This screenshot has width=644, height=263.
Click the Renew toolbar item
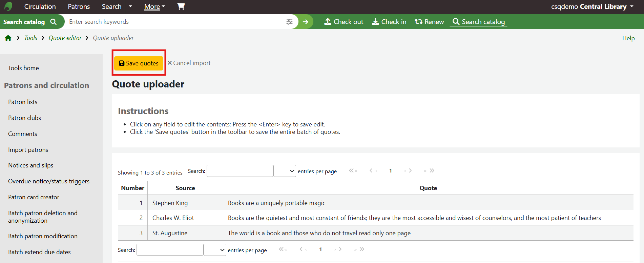point(429,22)
